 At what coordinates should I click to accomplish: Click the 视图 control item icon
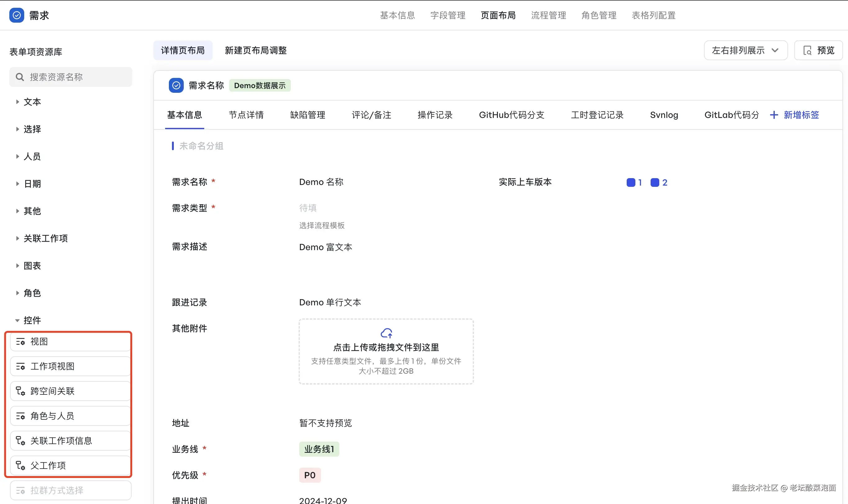pyautogui.click(x=20, y=342)
